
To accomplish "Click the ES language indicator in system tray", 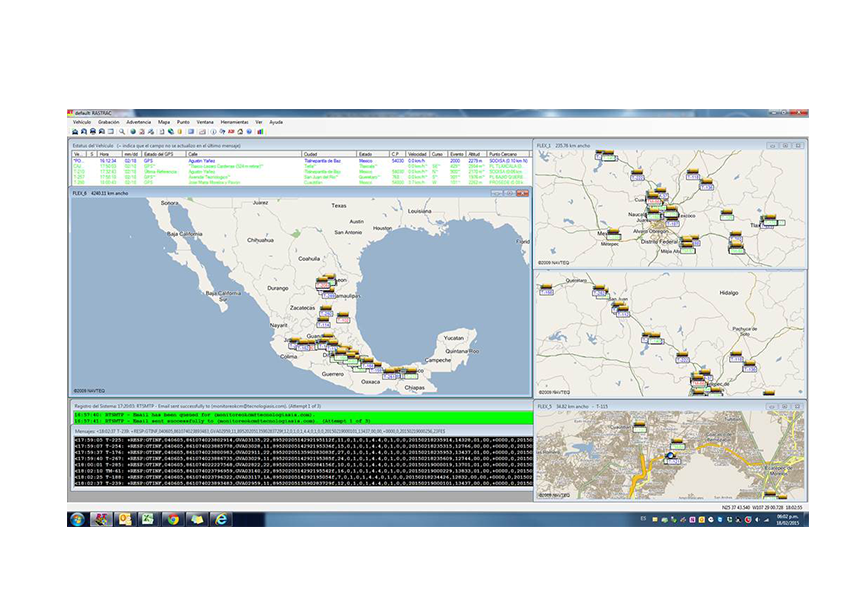I will click(643, 519).
